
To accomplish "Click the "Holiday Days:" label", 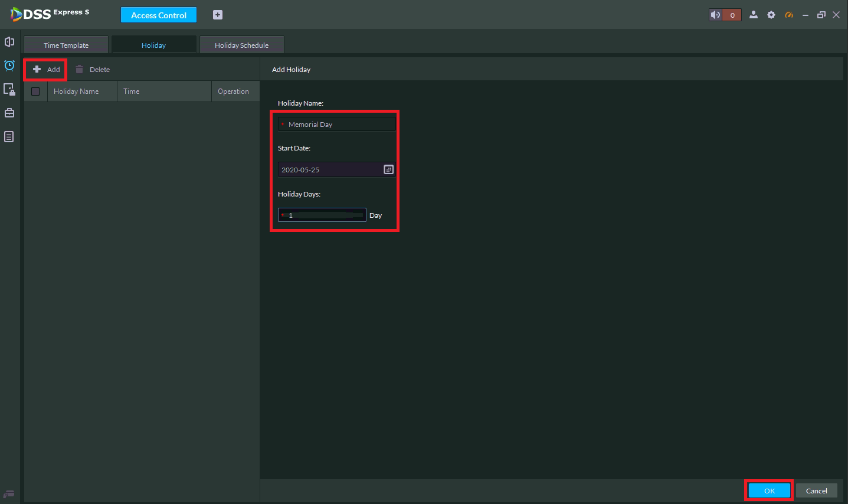I will [x=299, y=194].
